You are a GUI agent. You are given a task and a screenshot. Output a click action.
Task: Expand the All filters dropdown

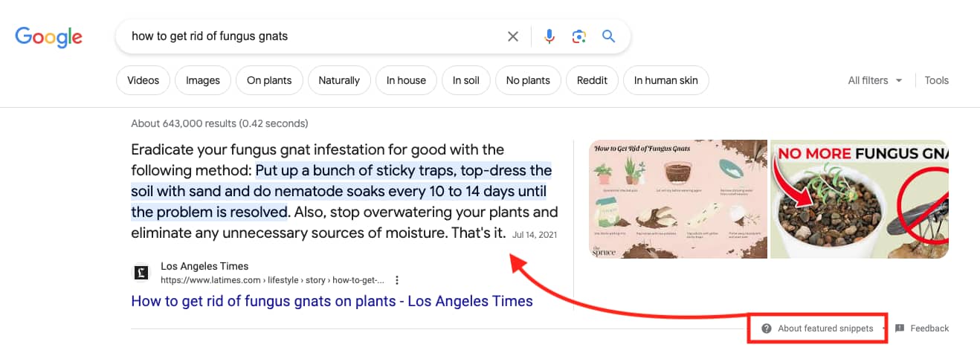pyautogui.click(x=875, y=80)
